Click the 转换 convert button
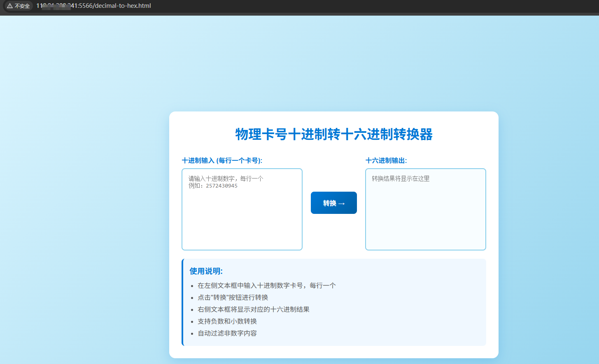The width and height of the screenshot is (599, 364). [334, 203]
